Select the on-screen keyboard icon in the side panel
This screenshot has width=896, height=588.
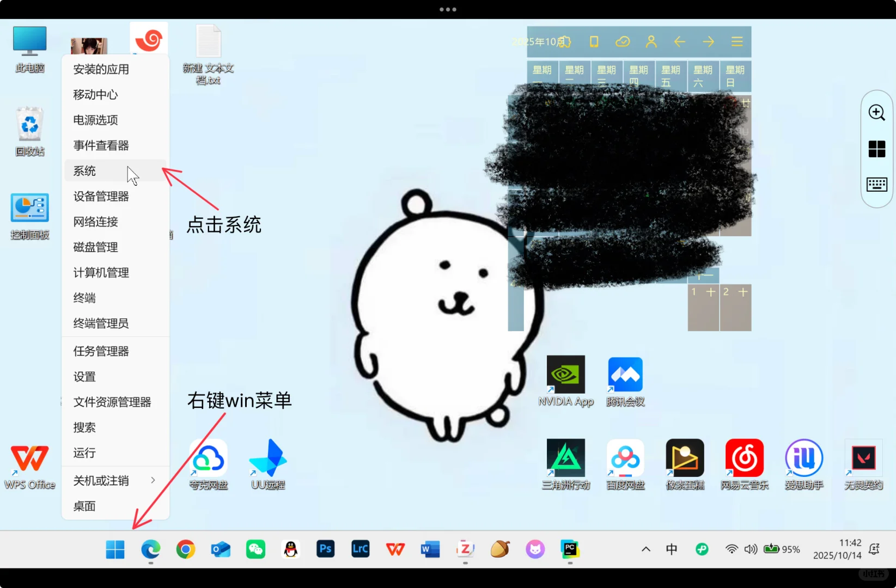pyautogui.click(x=876, y=184)
